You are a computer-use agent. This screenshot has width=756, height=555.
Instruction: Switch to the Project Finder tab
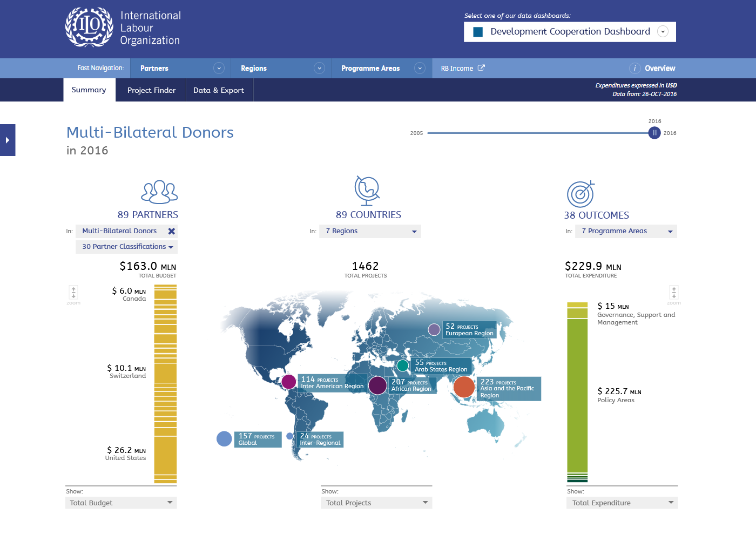pyautogui.click(x=151, y=90)
